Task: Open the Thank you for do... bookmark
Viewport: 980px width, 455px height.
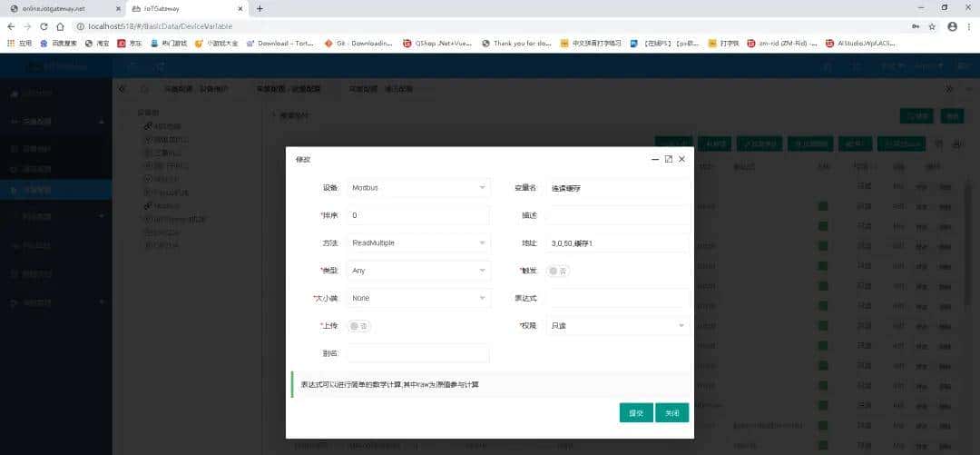Action: click(516, 44)
